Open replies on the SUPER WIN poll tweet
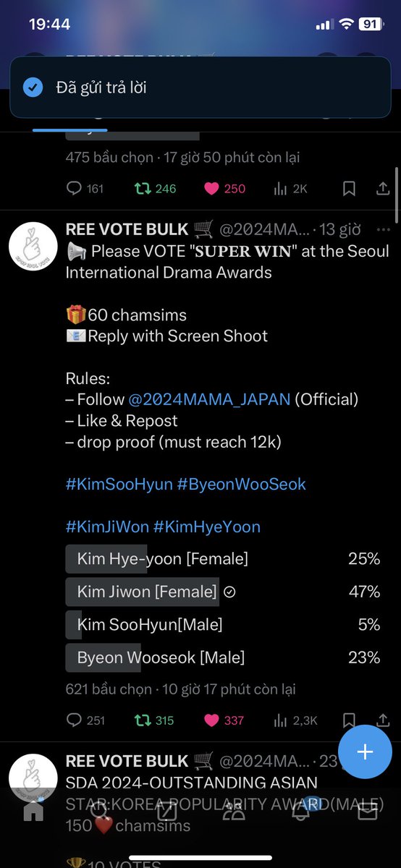The image size is (401, 868). click(85, 720)
